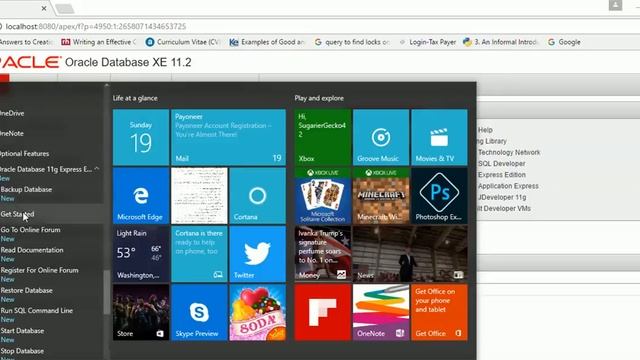Screen dimensions: 640x360
Task: Launch Skype Preview tile
Action: [x=199, y=312]
